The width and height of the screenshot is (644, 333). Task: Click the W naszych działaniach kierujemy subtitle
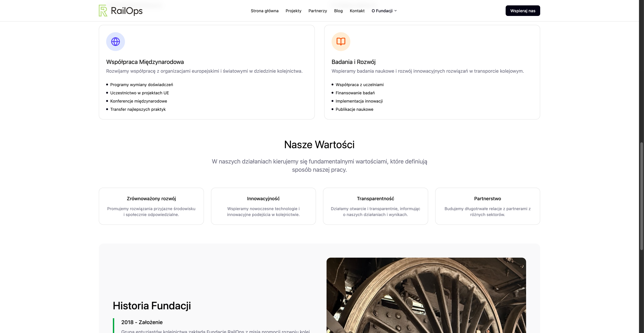(x=319, y=166)
